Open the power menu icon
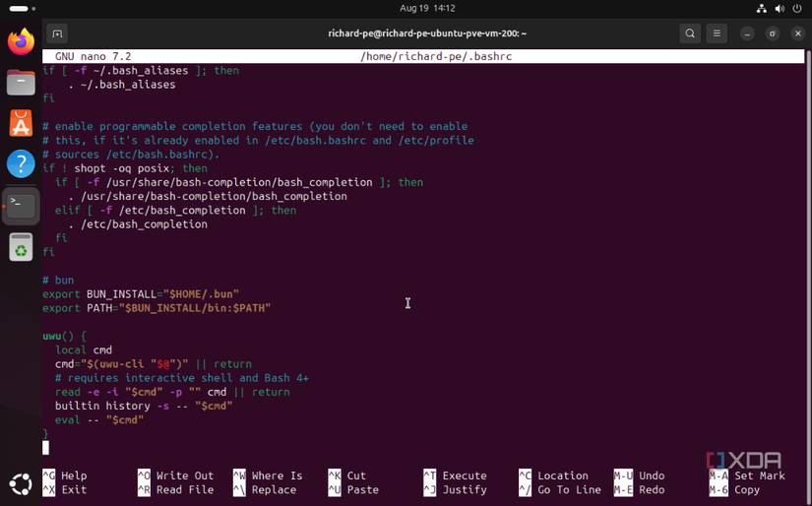The image size is (812, 506). (x=797, y=8)
